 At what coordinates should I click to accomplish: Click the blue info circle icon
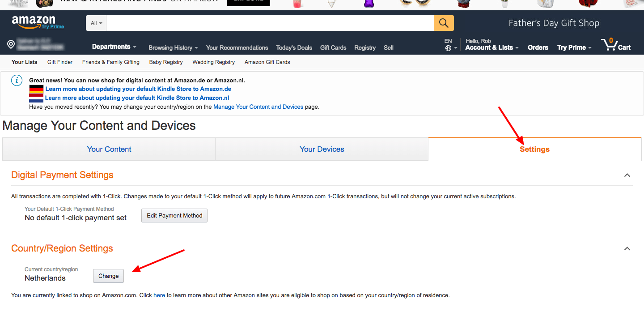coord(17,81)
